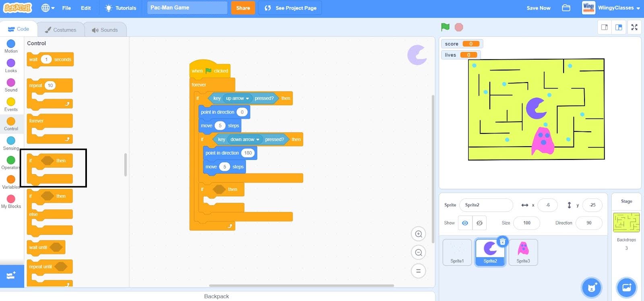Open the WiingyClasses account dropdown
This screenshot has width=644, height=301.
[x=611, y=8]
